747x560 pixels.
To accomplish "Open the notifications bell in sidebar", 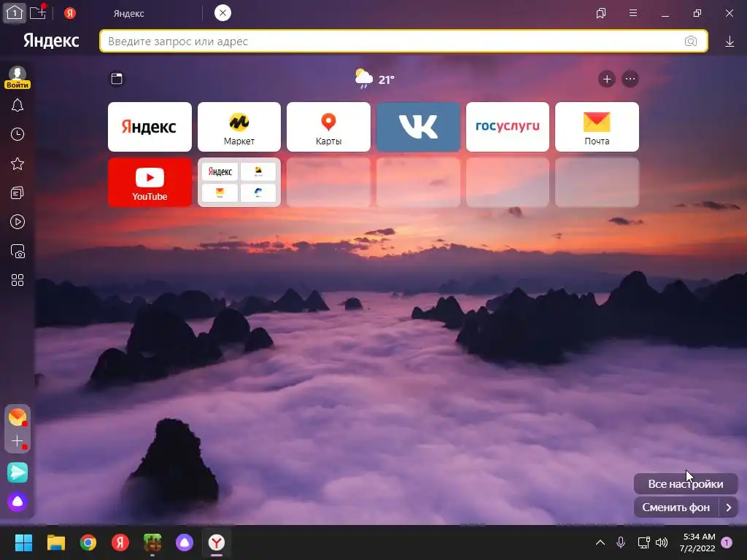I will pyautogui.click(x=18, y=105).
